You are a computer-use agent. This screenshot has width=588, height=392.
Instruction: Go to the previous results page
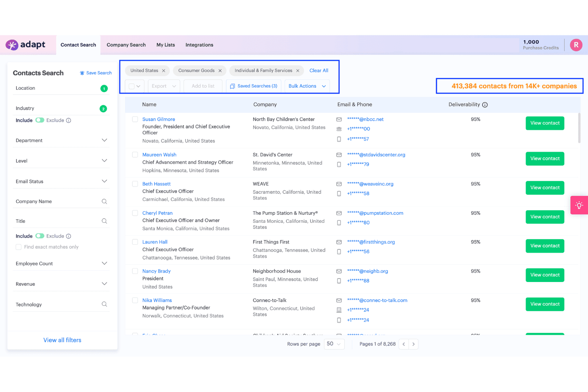coord(404,344)
